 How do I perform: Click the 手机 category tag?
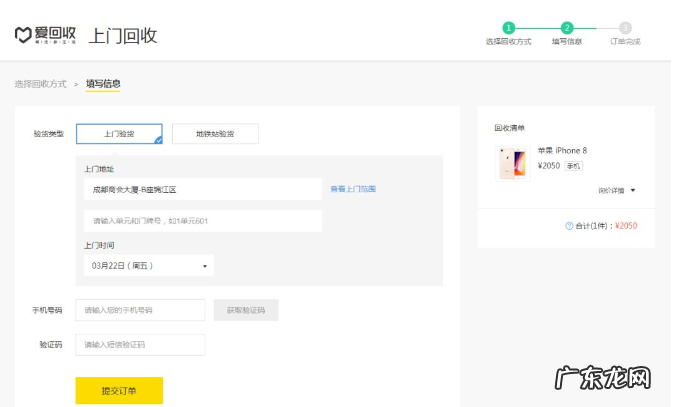pyautogui.click(x=573, y=166)
